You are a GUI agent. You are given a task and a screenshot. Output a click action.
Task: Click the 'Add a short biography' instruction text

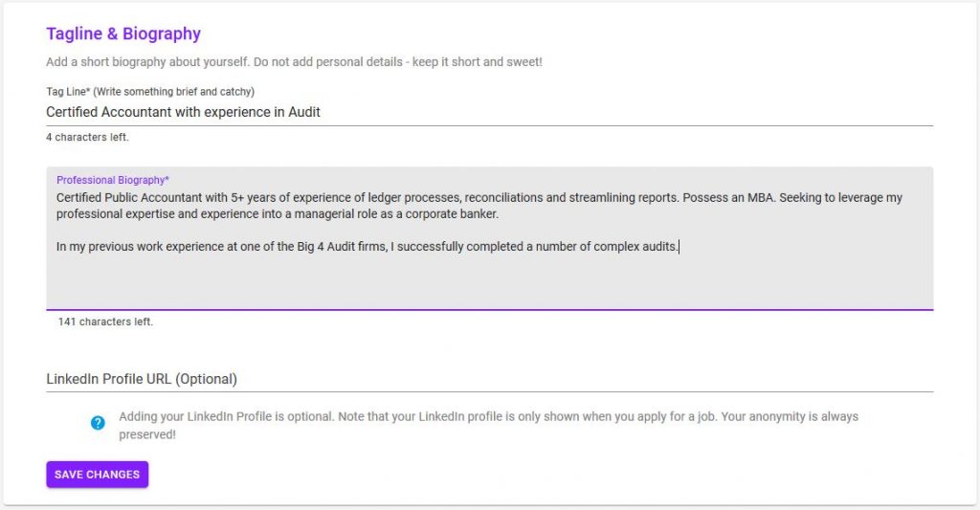click(295, 62)
